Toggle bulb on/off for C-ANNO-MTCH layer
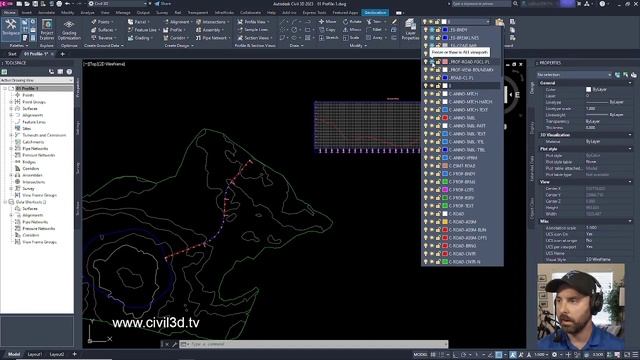This screenshot has width=640, height=360. 425,94
